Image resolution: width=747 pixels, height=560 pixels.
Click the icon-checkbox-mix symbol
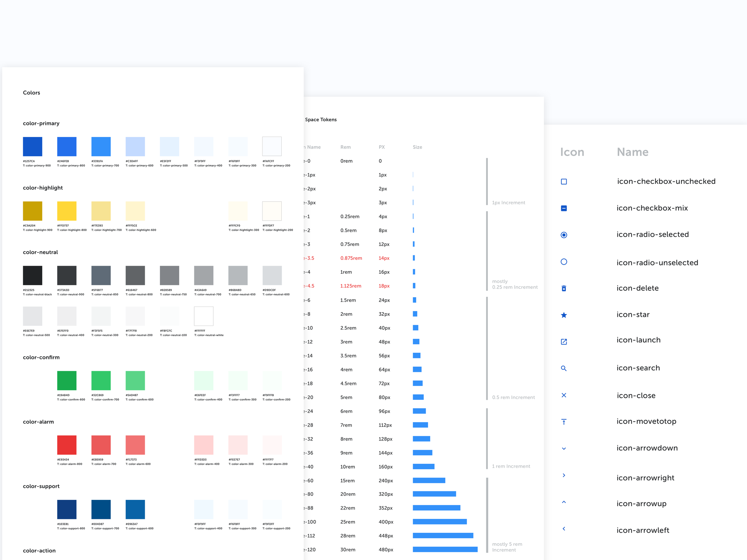(564, 208)
